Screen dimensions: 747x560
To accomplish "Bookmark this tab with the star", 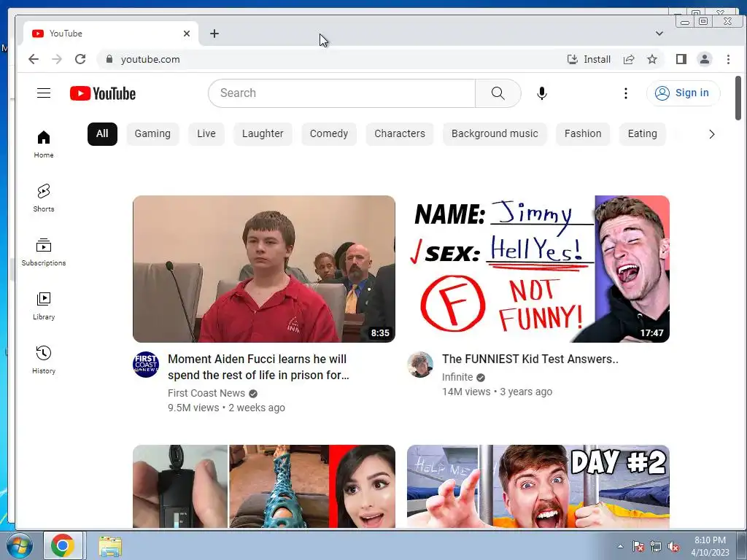I will [652, 59].
